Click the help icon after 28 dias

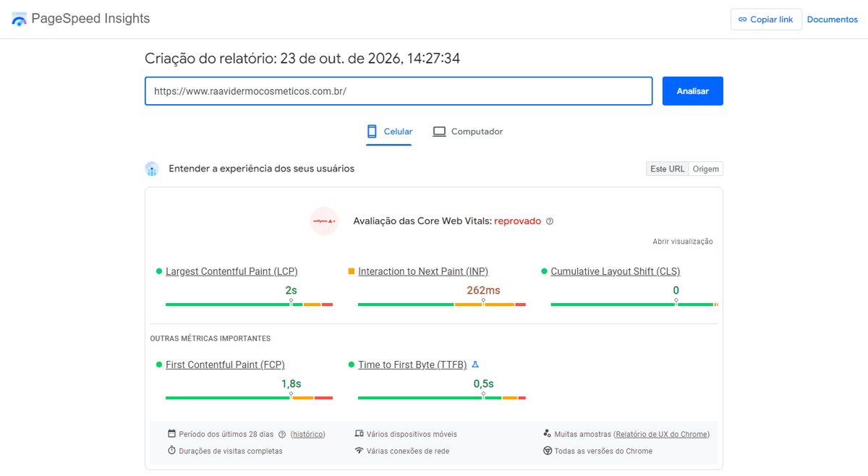pos(282,435)
